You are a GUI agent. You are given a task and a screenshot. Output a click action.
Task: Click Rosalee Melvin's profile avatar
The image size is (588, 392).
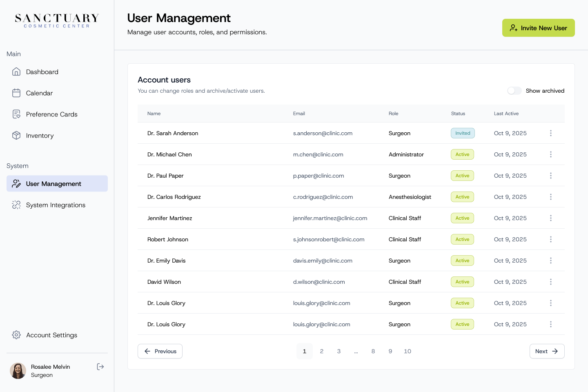coord(18,371)
